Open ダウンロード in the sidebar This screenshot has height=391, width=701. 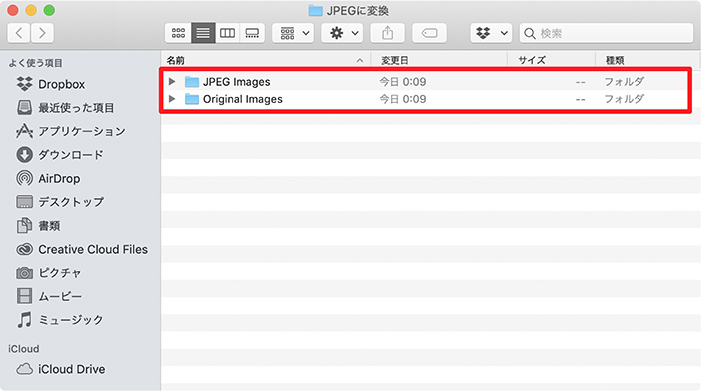coord(59,155)
